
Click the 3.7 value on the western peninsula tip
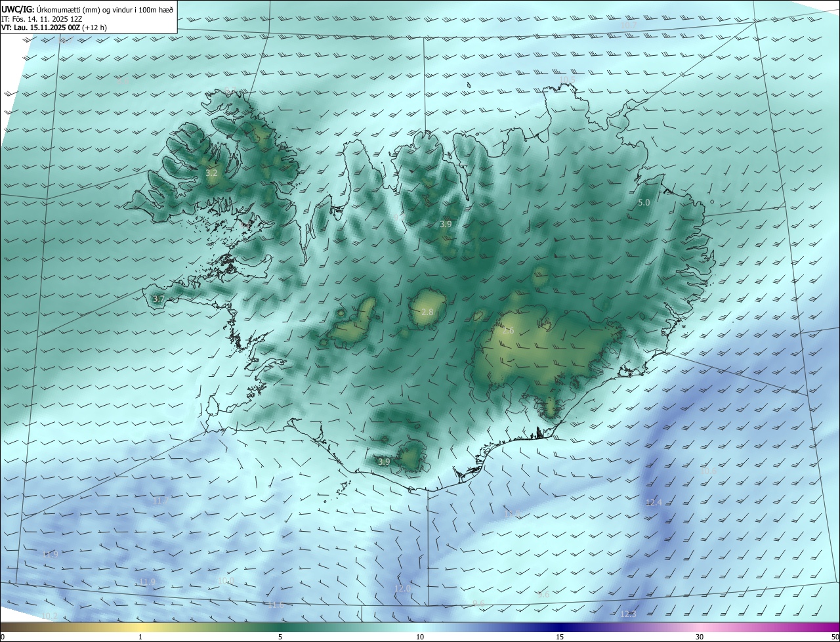click(157, 299)
